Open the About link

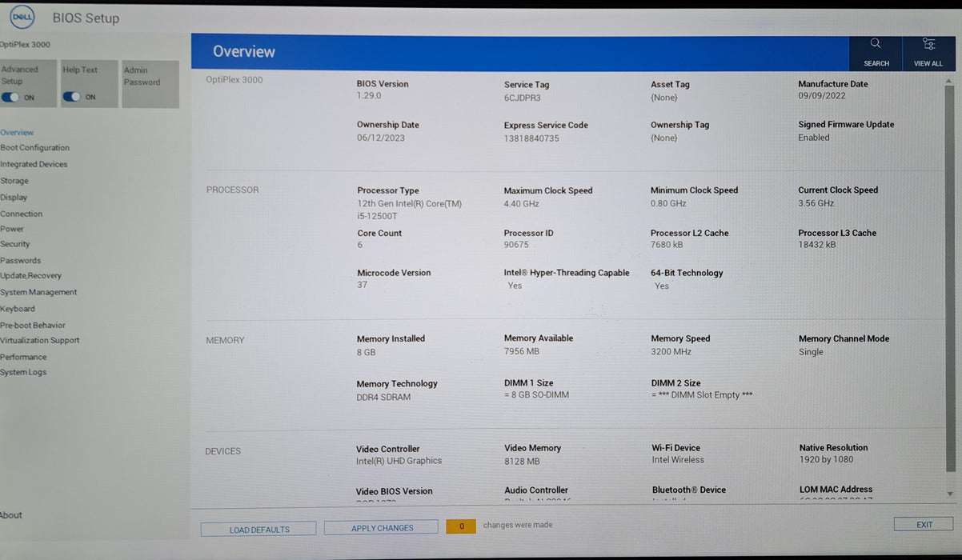[x=11, y=515]
